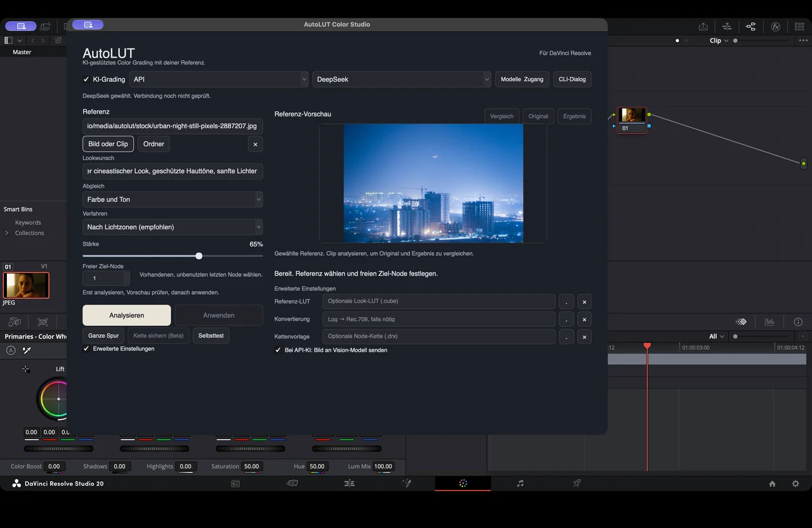Select the auto balance A icon
The image size is (812, 528).
pos(11,350)
